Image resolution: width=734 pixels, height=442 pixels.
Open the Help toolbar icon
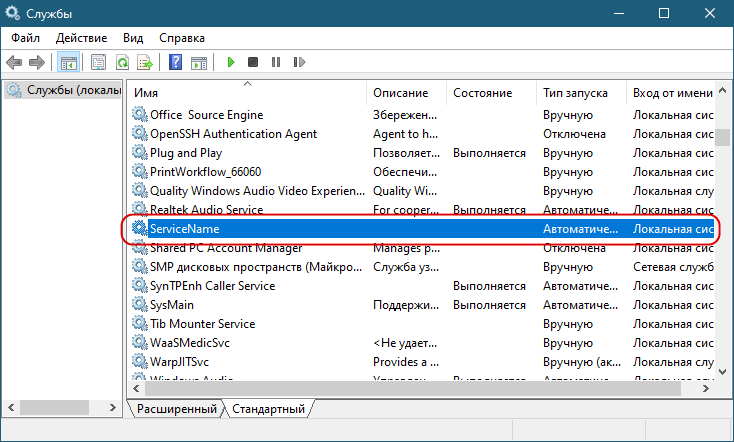(x=176, y=62)
